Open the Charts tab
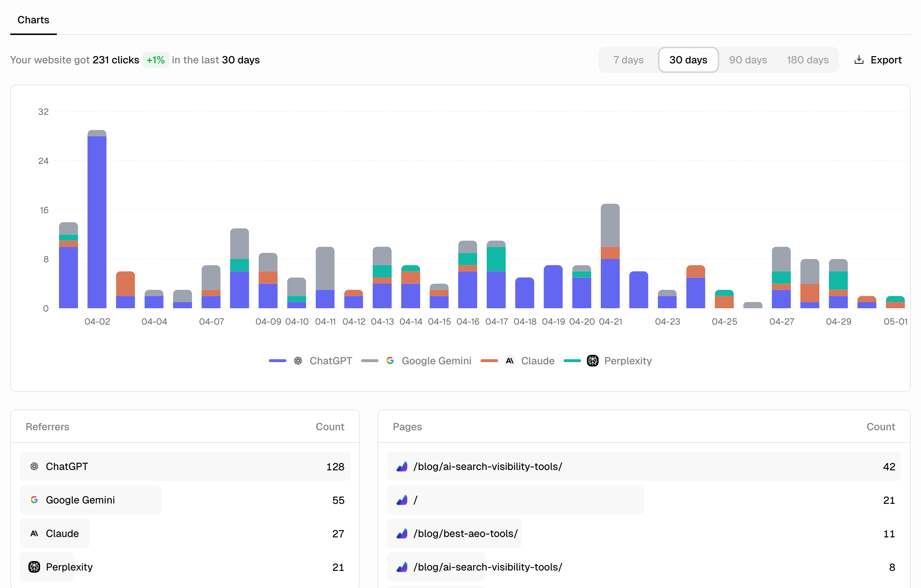 pos(33,20)
